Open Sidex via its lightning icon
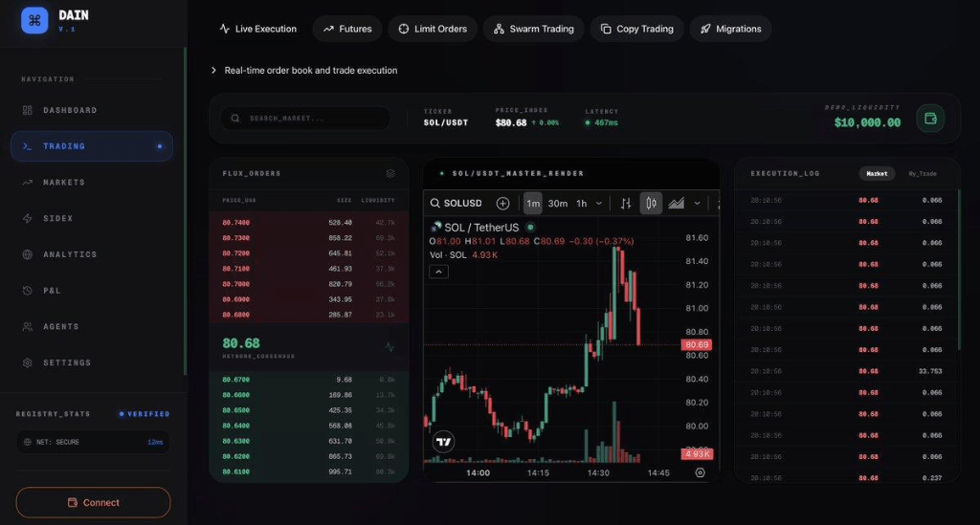 [28, 218]
